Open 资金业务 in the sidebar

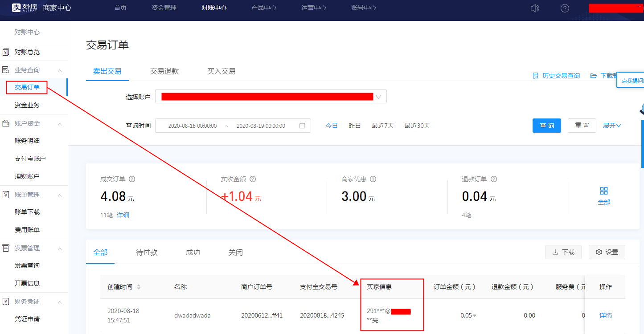tap(27, 105)
